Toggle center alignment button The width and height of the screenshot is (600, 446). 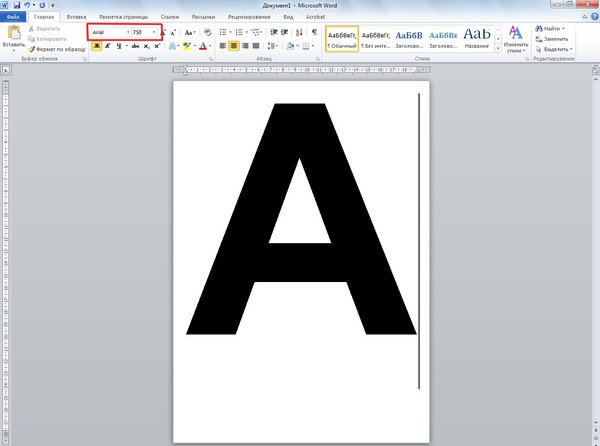click(x=234, y=46)
